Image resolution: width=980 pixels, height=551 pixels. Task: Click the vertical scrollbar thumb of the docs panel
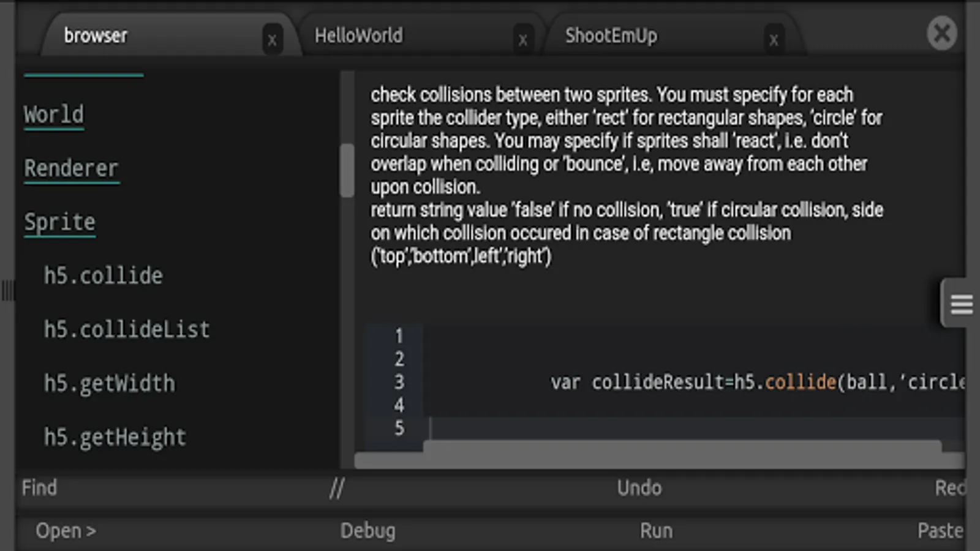click(x=347, y=170)
